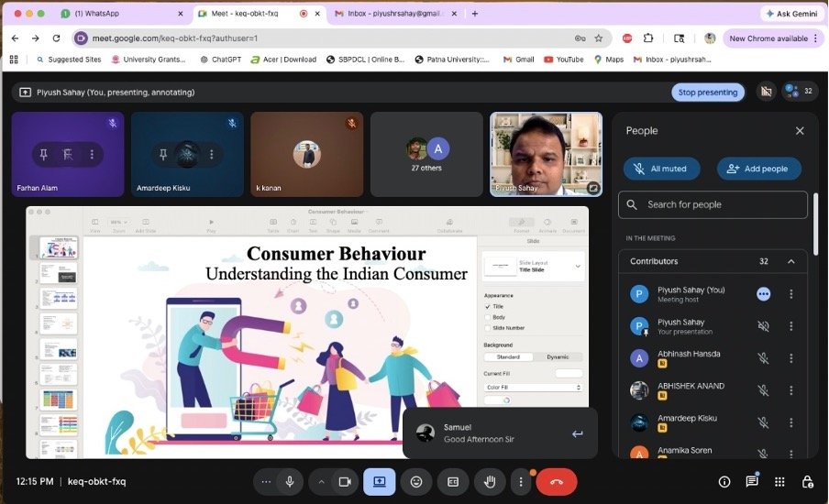Select the Meet keq-obkt-fxq tab
Viewport: 829px width, 504px height.
point(259,14)
